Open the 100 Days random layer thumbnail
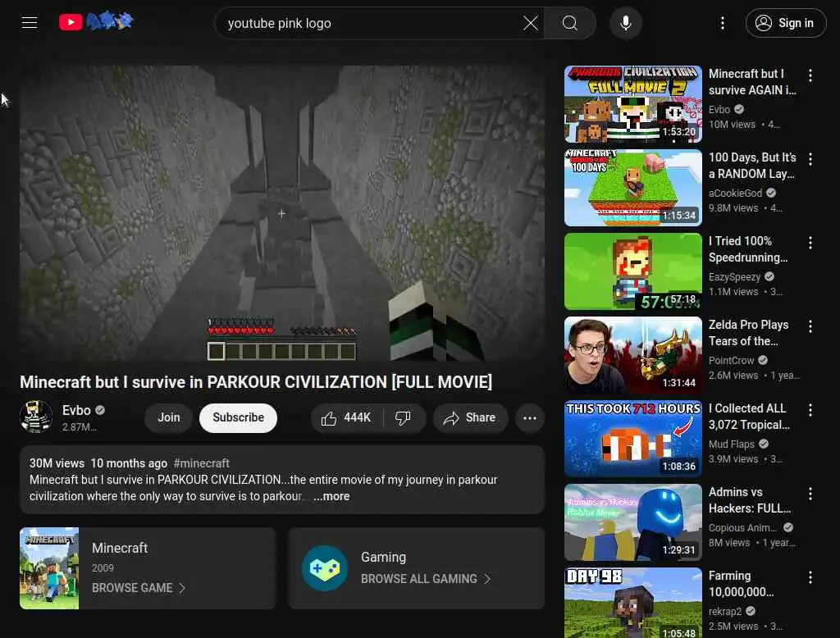Screen dimensions: 840x638 632,188
